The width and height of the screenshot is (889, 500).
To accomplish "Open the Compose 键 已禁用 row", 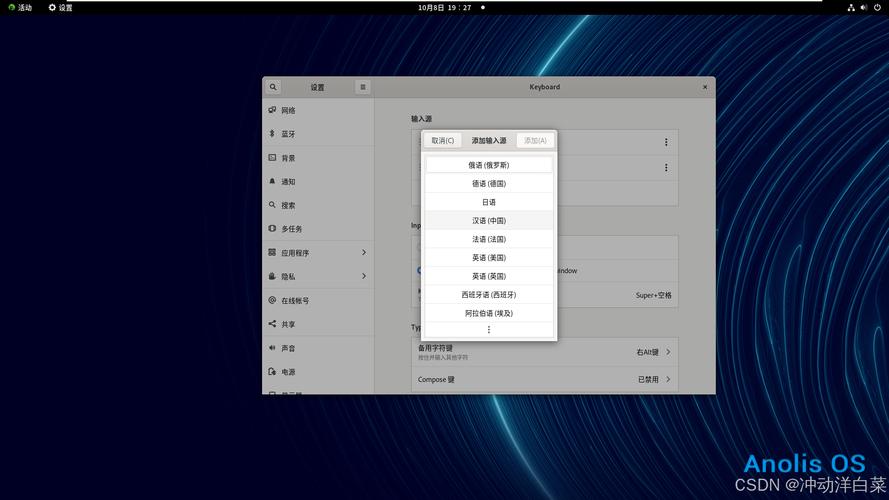I will [544, 379].
